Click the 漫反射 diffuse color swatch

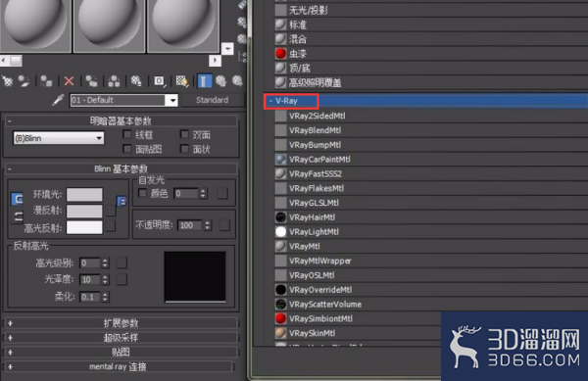[84, 211]
